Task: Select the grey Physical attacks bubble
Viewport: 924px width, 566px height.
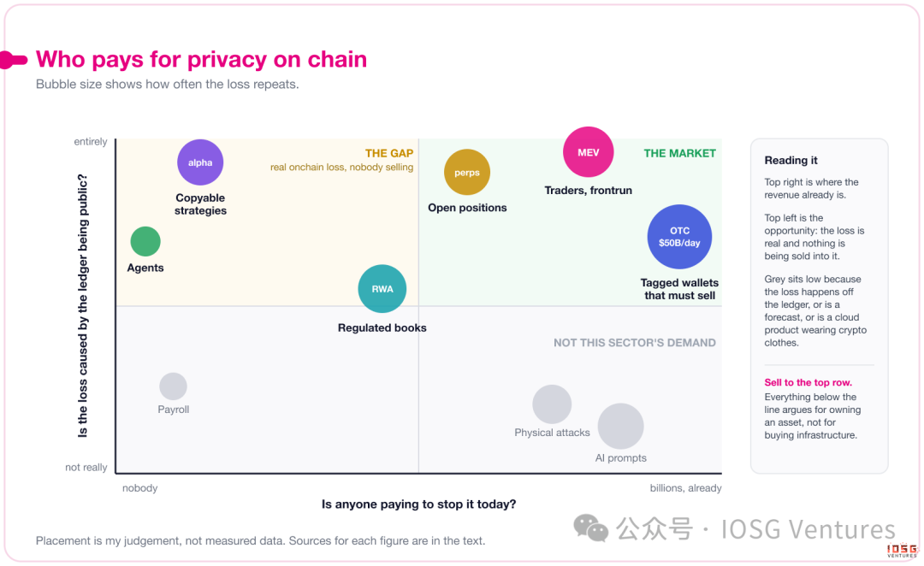Action: click(x=552, y=404)
